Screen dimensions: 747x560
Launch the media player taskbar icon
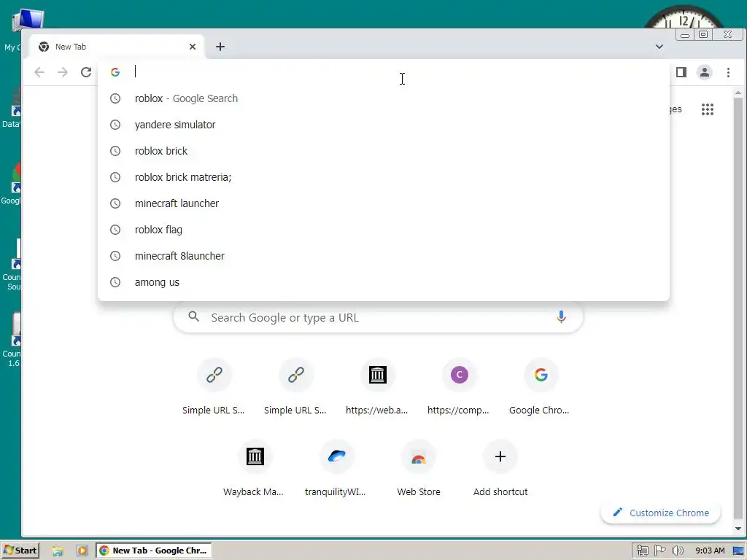point(82,551)
